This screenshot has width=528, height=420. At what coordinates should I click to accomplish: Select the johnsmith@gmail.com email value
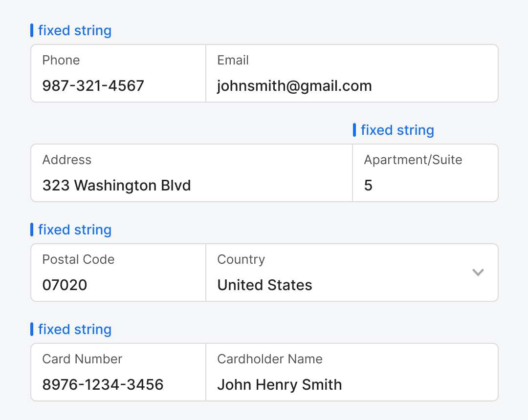click(294, 86)
